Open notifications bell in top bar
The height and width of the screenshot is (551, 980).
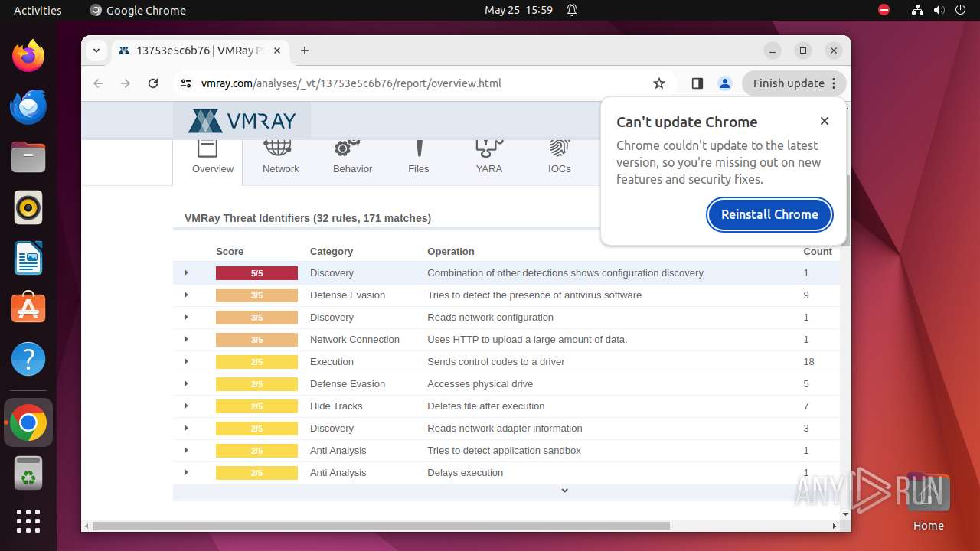(x=572, y=10)
